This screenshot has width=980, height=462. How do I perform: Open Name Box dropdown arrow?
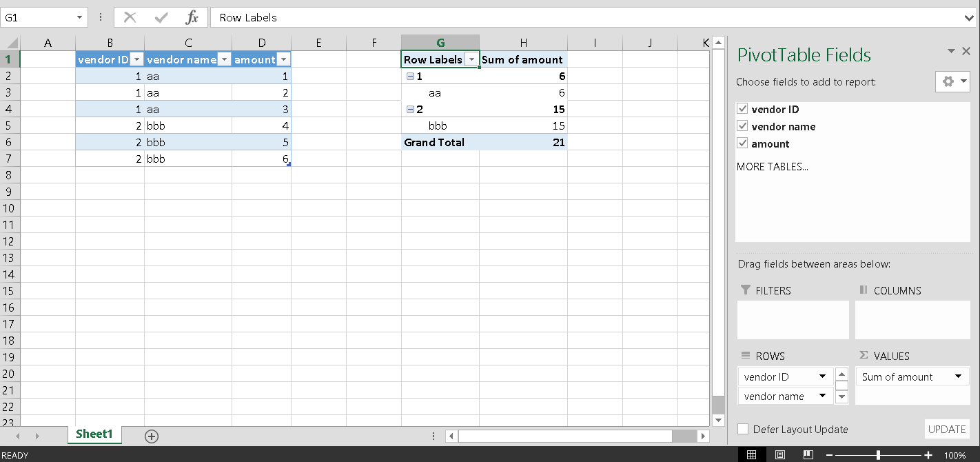(x=79, y=18)
